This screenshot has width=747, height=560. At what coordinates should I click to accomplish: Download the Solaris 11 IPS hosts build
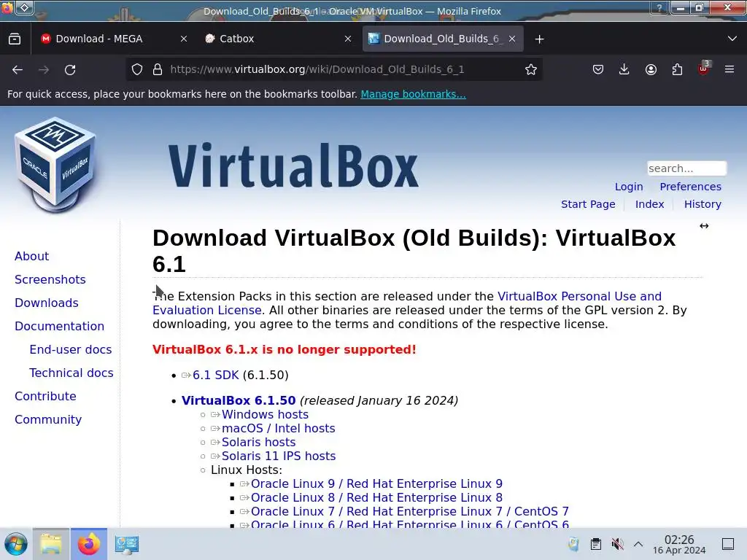coord(278,456)
